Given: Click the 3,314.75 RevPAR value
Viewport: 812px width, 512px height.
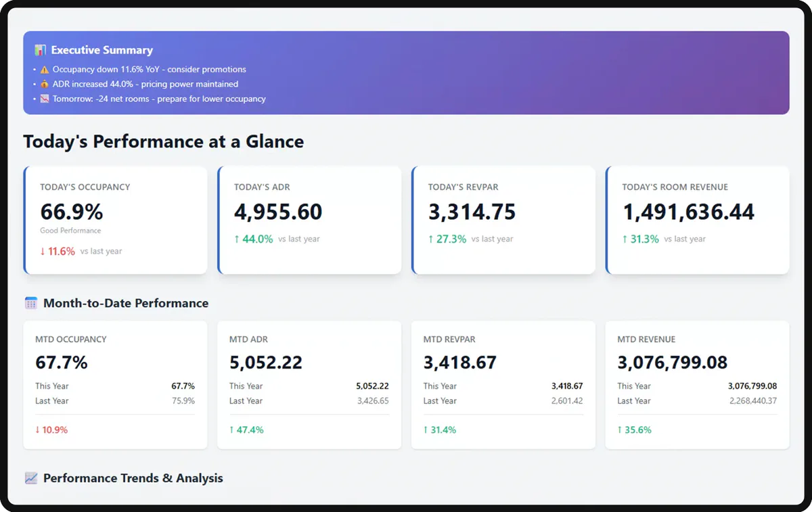Looking at the screenshot, I should (x=472, y=212).
